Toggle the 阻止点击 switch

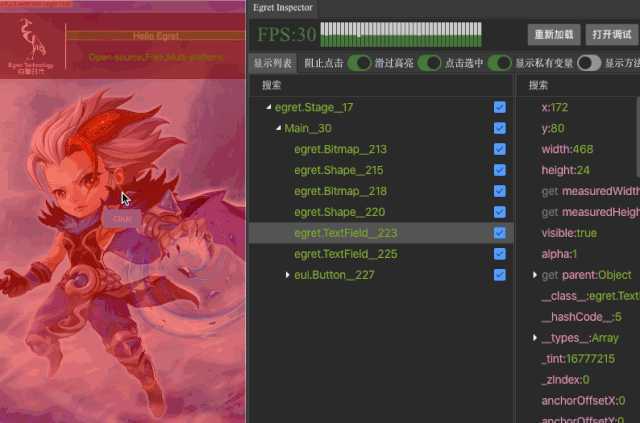coord(359,63)
